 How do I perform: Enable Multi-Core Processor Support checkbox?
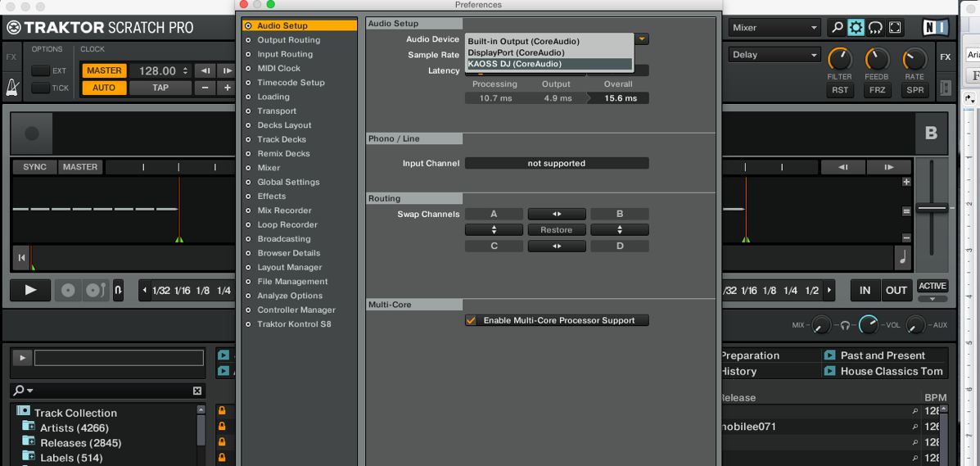point(471,320)
